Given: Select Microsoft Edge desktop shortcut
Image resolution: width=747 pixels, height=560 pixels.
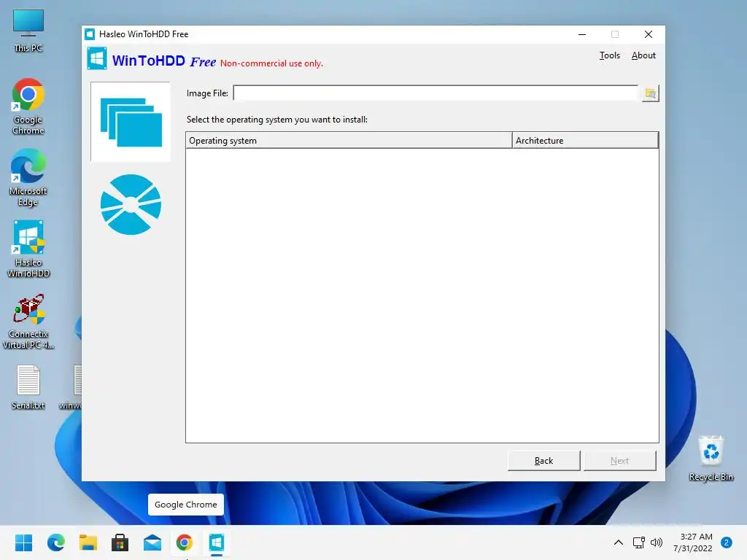Looking at the screenshot, I should click(x=28, y=178).
